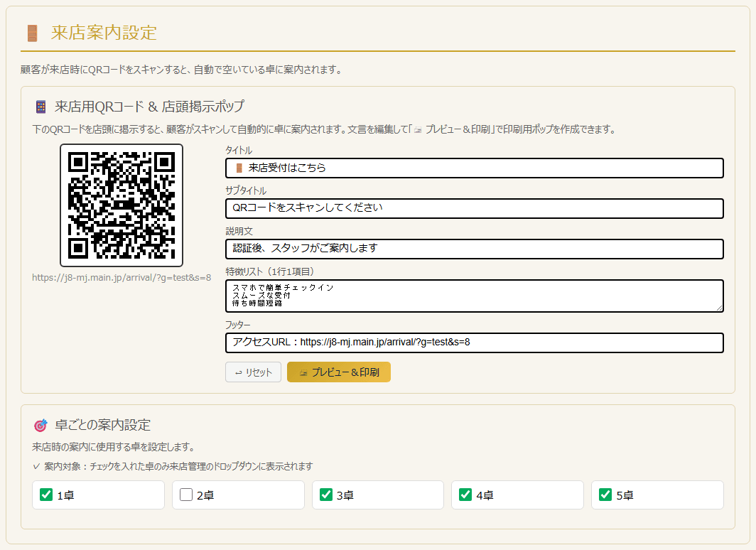756x550 pixels.
Task: Click the 卓ごとの案内設定 heading text
Action: pos(103,425)
